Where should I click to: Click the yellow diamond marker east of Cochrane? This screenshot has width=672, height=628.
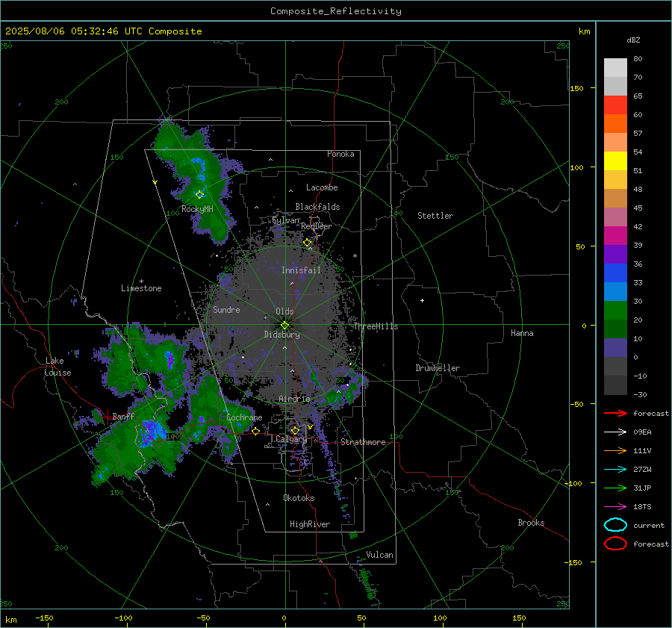pos(255,432)
